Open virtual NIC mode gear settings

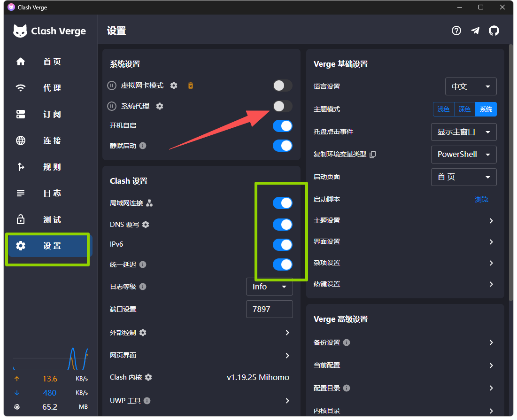tap(174, 86)
